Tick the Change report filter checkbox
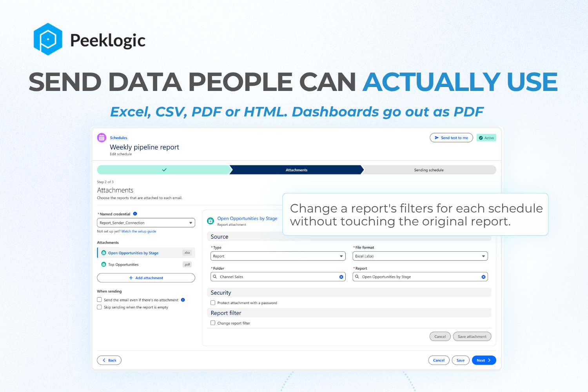The width and height of the screenshot is (588, 392). 213,323
